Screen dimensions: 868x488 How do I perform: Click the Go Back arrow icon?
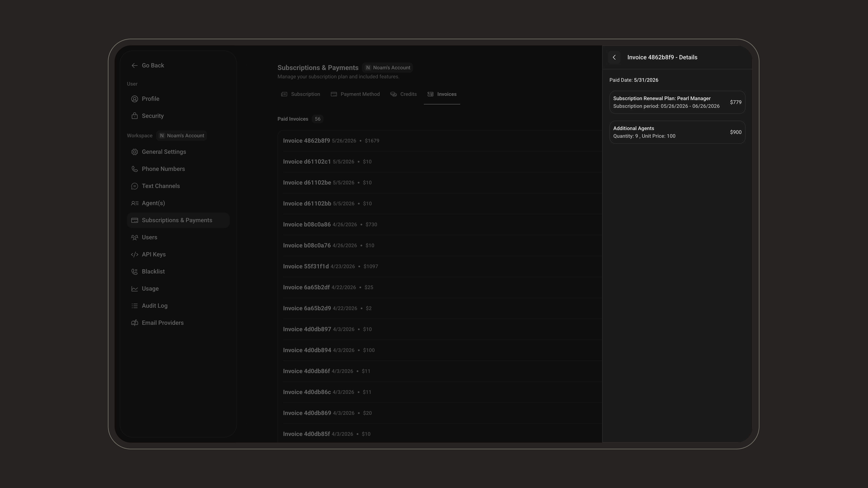pos(134,66)
